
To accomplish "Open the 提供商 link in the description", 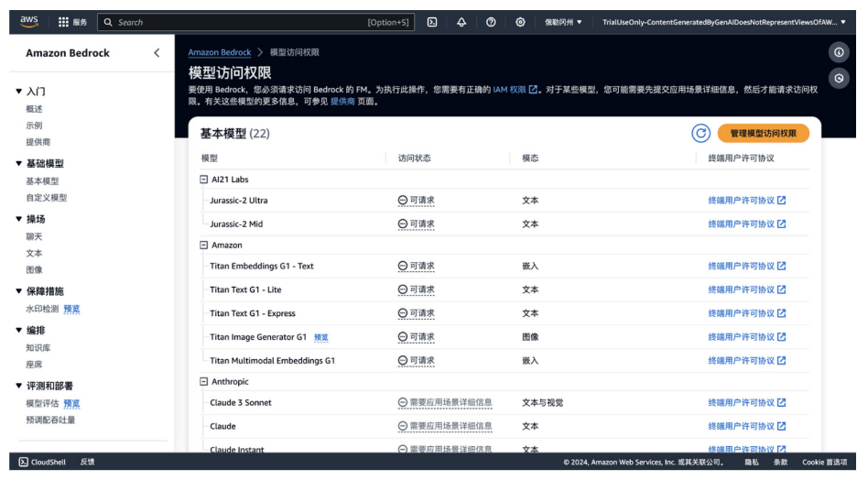I will pos(342,102).
